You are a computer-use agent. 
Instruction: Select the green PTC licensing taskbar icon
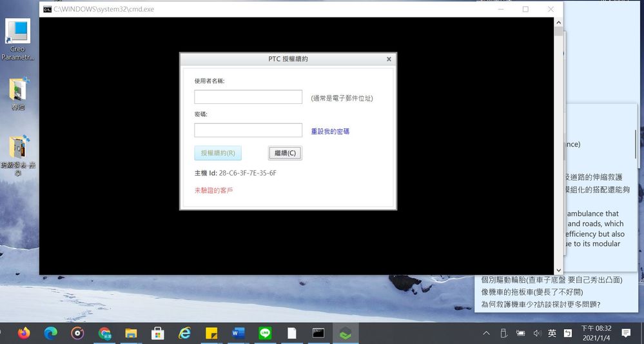point(346,333)
